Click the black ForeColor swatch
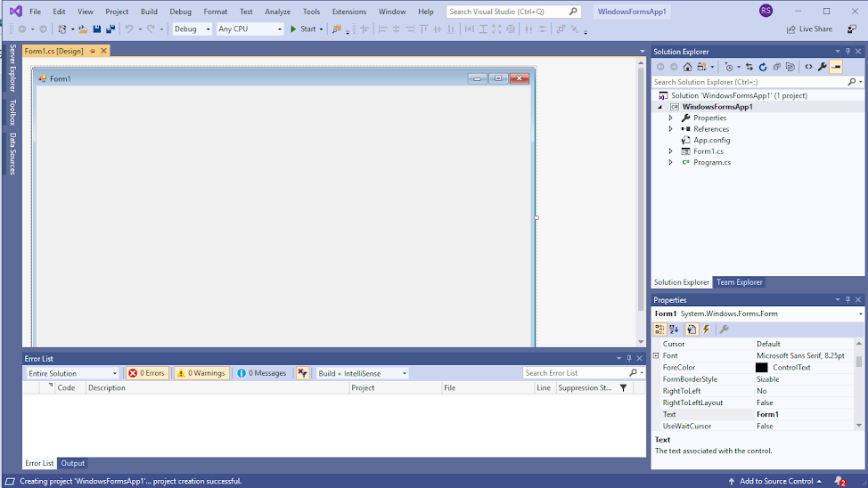 point(762,367)
